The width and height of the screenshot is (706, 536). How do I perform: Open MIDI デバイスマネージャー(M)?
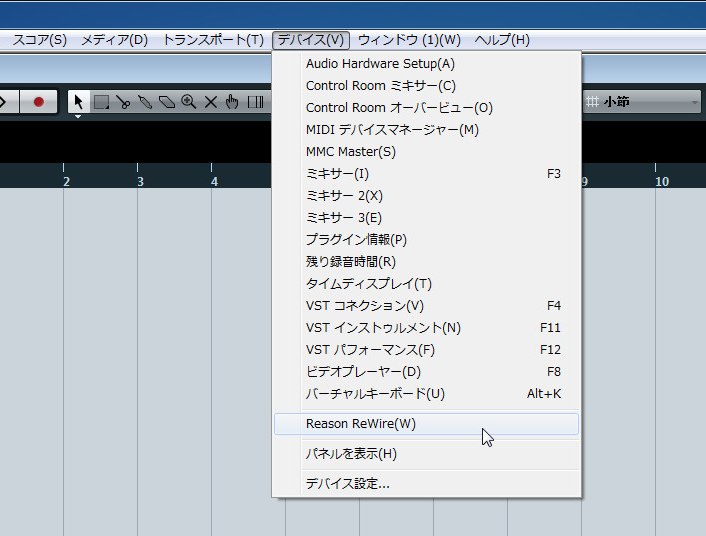click(x=426, y=130)
